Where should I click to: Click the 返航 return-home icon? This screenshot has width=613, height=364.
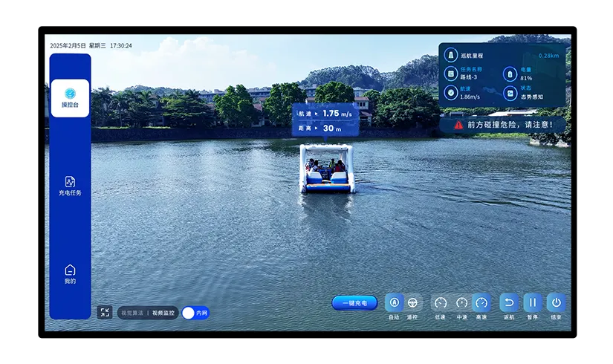(509, 302)
